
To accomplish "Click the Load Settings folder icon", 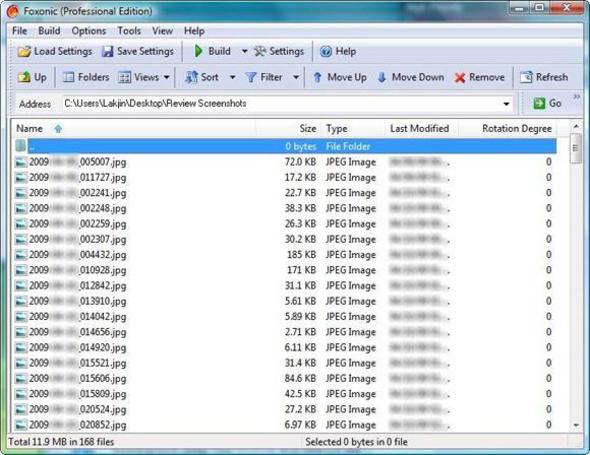I will [24, 51].
